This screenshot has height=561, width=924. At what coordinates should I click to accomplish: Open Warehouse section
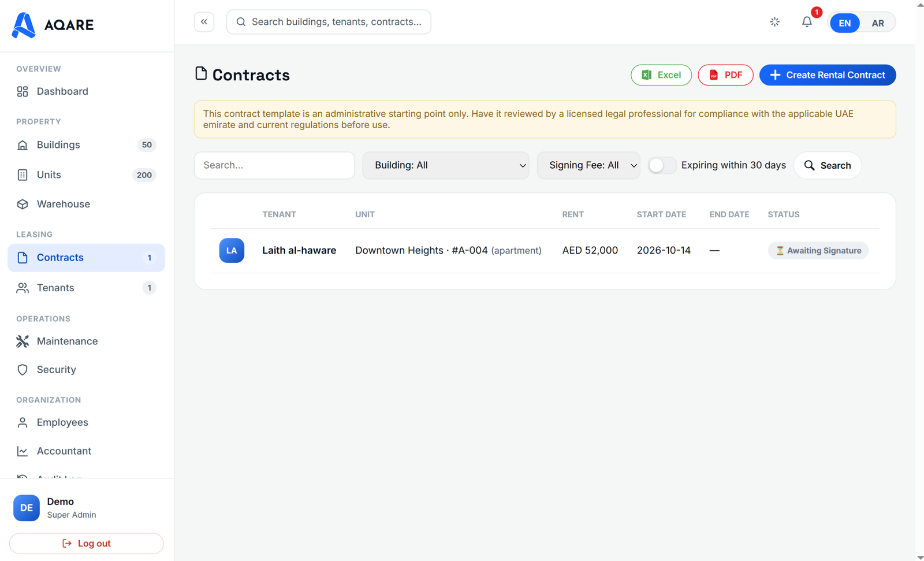(x=86, y=204)
